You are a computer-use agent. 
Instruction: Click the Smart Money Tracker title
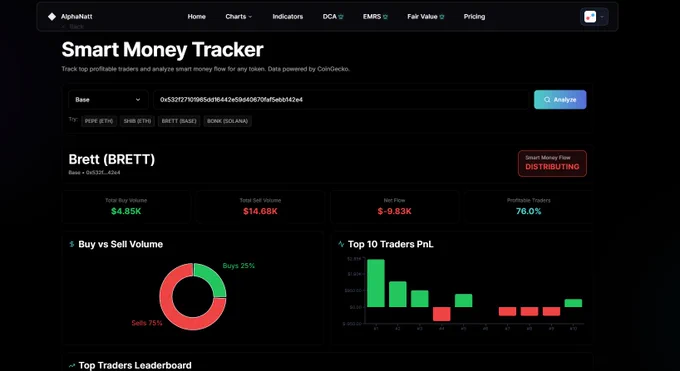point(162,49)
